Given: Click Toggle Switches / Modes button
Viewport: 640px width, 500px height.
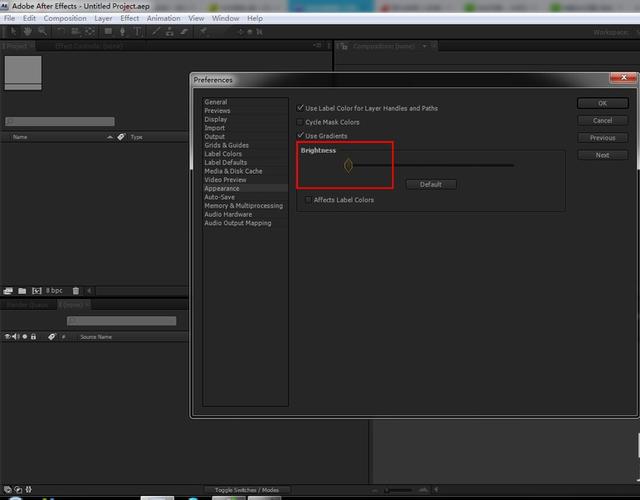Looking at the screenshot, I should point(247,490).
